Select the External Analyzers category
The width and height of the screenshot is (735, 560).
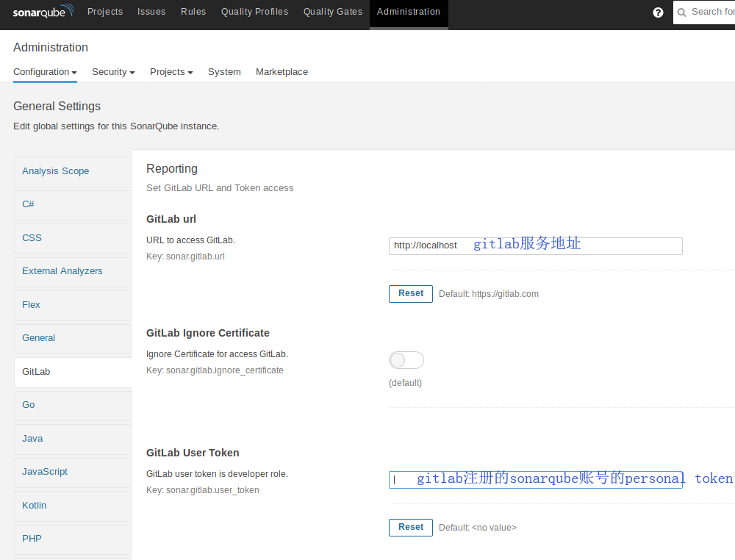(62, 270)
